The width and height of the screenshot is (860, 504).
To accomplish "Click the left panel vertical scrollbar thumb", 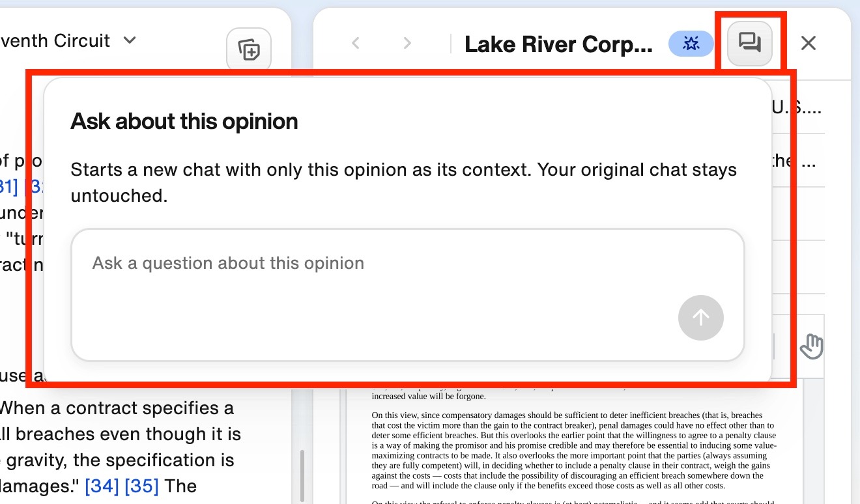I will tap(301, 475).
